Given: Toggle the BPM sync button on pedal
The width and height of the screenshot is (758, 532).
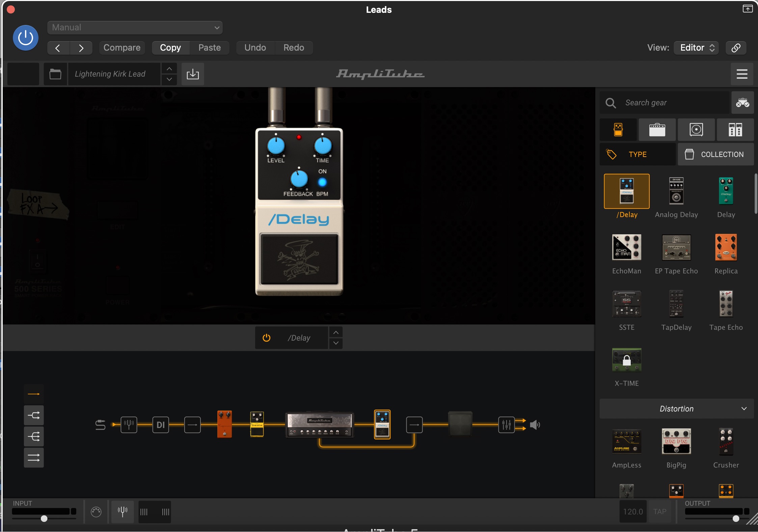Looking at the screenshot, I should pos(322,183).
